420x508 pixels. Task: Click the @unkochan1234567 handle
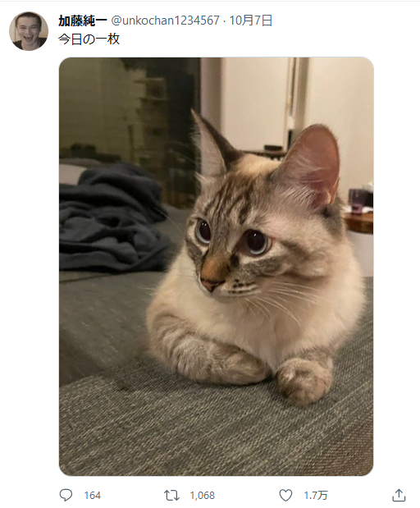(165, 21)
